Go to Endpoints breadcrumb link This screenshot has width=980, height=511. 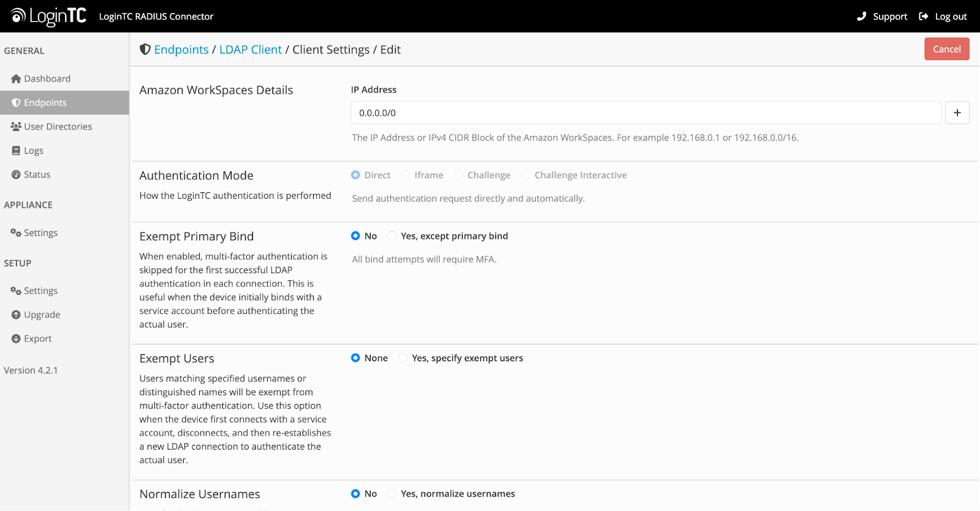click(x=181, y=50)
